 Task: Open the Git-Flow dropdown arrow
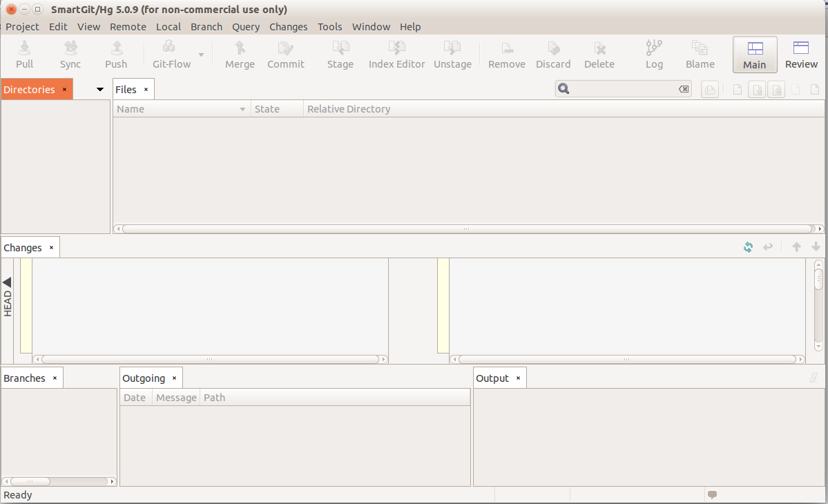[201, 55]
